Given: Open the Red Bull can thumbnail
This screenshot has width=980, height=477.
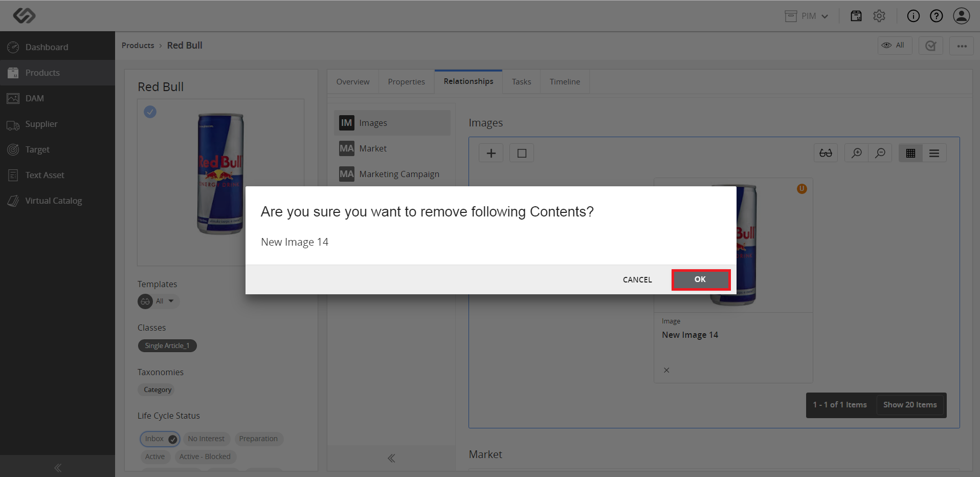Looking at the screenshot, I should point(220,174).
